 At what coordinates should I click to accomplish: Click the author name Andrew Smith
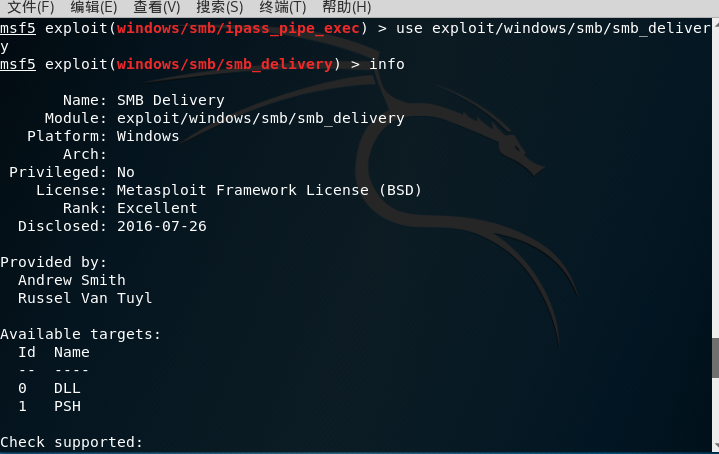click(x=72, y=280)
